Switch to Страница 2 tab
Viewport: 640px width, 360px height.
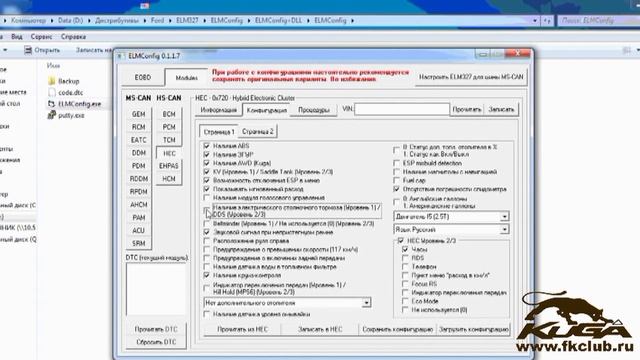(258, 131)
